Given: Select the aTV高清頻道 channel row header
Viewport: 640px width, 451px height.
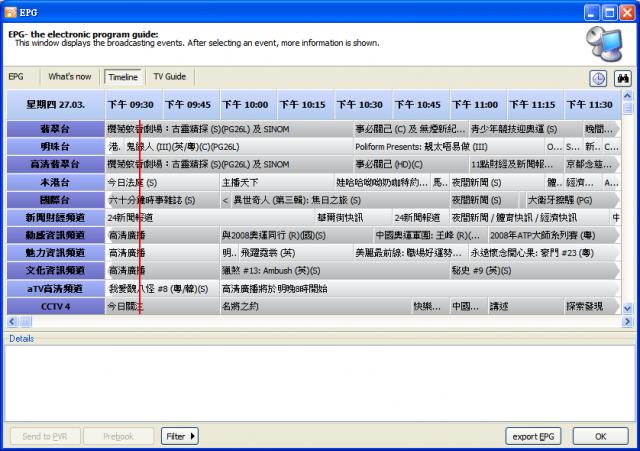Looking at the screenshot, I should [x=55, y=288].
